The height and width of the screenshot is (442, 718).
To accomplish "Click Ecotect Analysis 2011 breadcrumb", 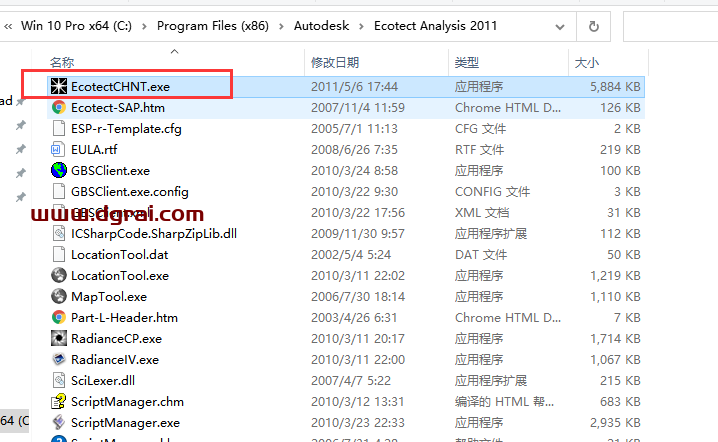I will [x=435, y=26].
